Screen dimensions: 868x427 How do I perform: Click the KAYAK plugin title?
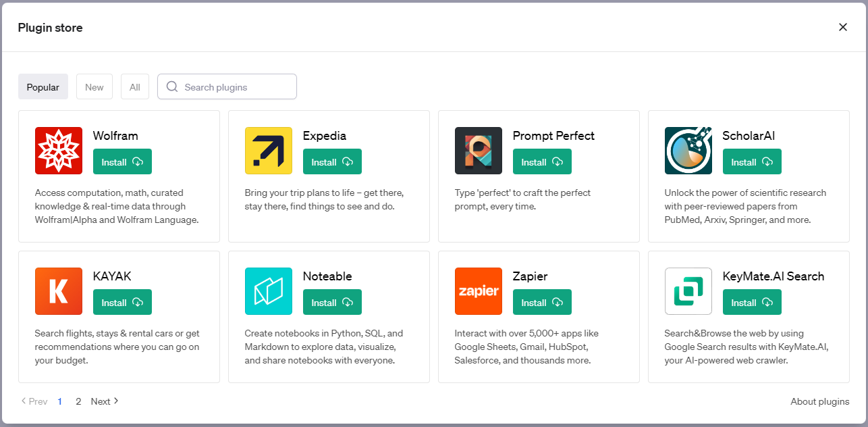click(112, 276)
